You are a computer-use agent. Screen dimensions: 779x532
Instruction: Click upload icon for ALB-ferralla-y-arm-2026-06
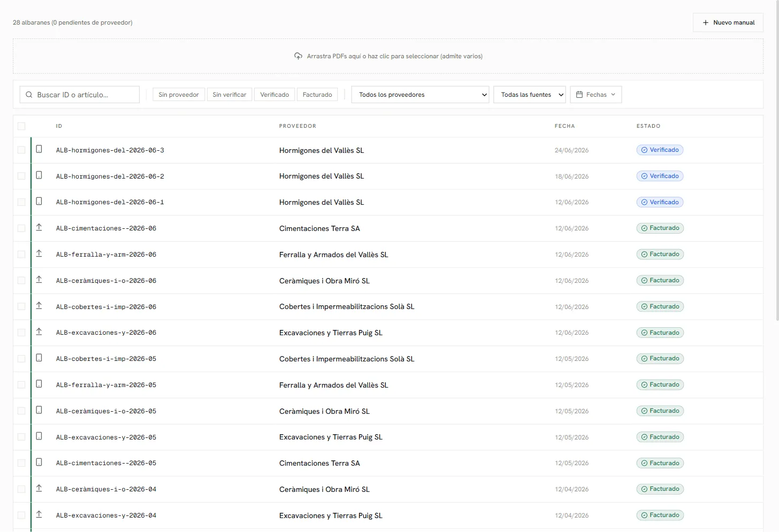coord(39,253)
